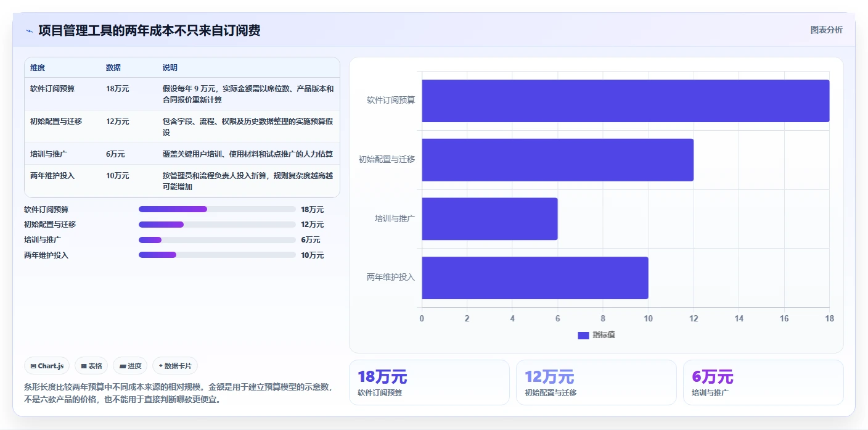Toggle the 指标值 legend item in the chart
The image size is (868, 430).
point(596,335)
